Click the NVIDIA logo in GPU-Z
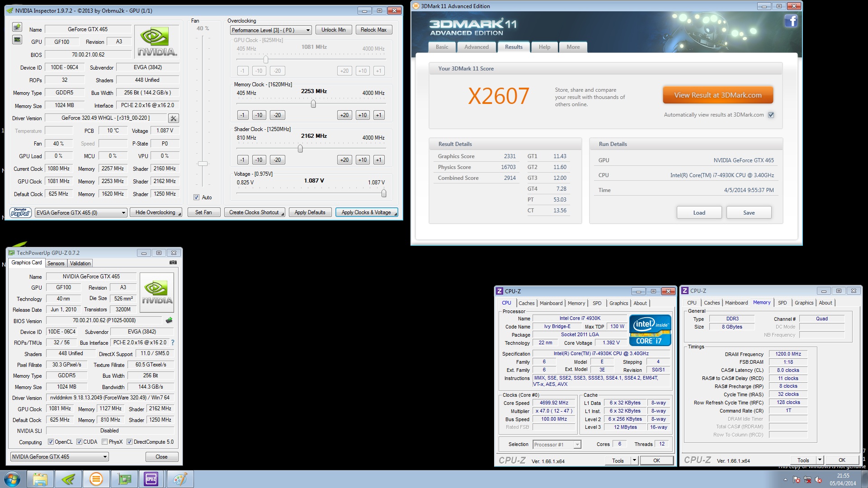The height and width of the screenshot is (488, 868). [157, 293]
